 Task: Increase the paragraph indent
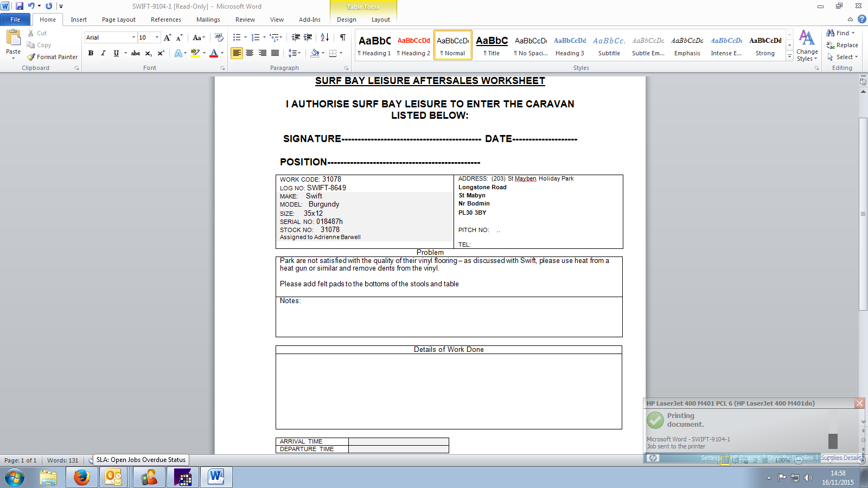click(308, 37)
